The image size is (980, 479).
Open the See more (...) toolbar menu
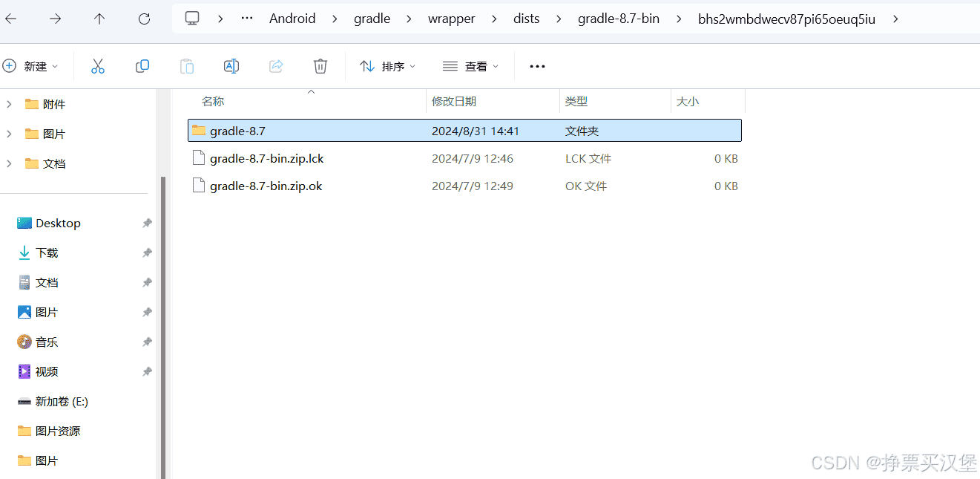pos(536,65)
